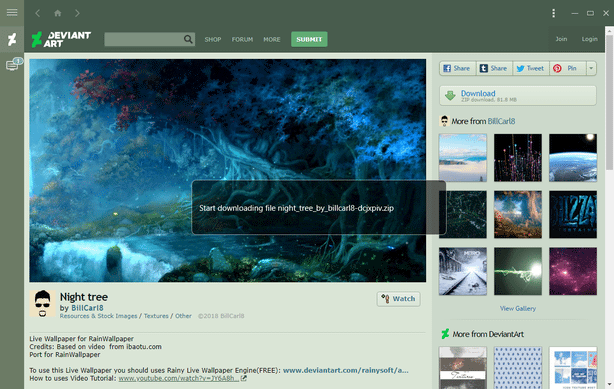
Task: Expand the share options dropdown arrow
Action: tap(591, 69)
